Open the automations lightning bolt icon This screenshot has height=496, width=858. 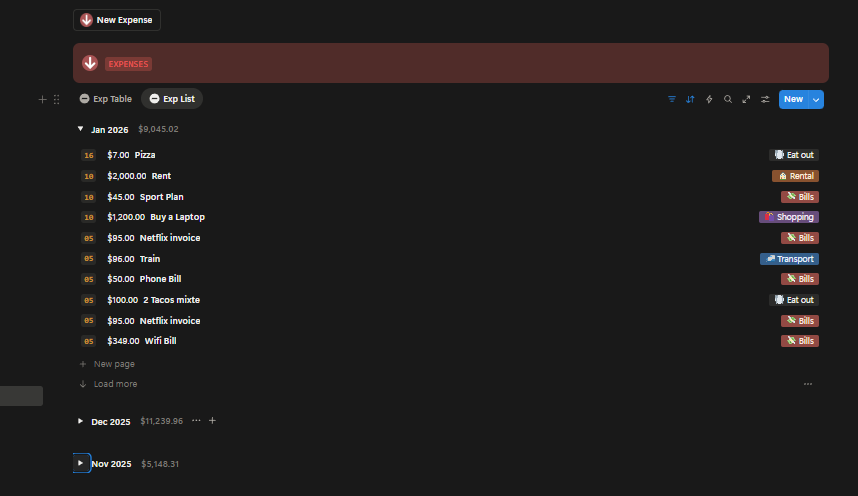[x=709, y=99]
